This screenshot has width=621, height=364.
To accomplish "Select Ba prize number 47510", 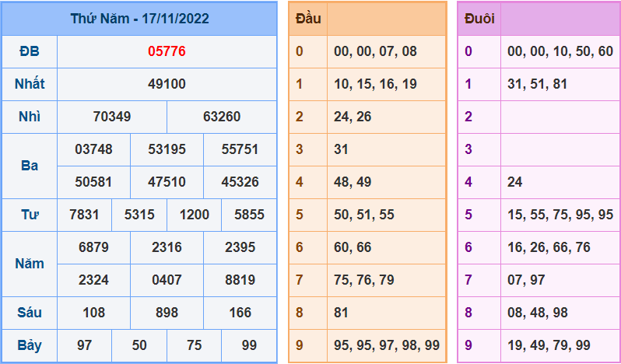I will coord(167,182).
